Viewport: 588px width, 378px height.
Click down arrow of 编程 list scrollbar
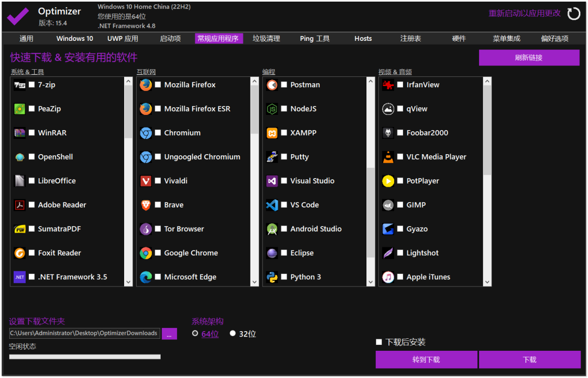pos(371,282)
